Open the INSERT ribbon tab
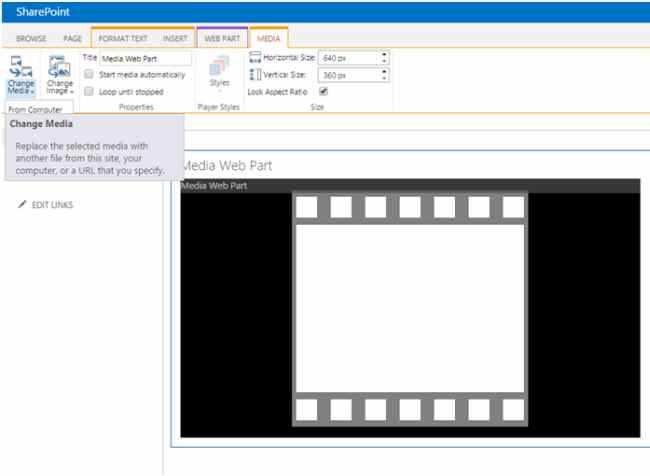Image resolution: width=650 pixels, height=476 pixels. coord(175,39)
